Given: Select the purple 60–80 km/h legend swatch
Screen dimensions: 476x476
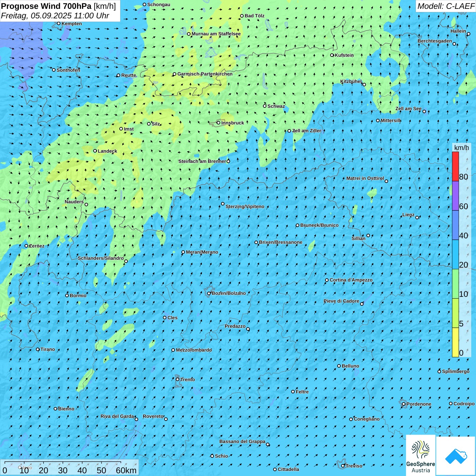Looking at the screenshot, I should [455, 196].
